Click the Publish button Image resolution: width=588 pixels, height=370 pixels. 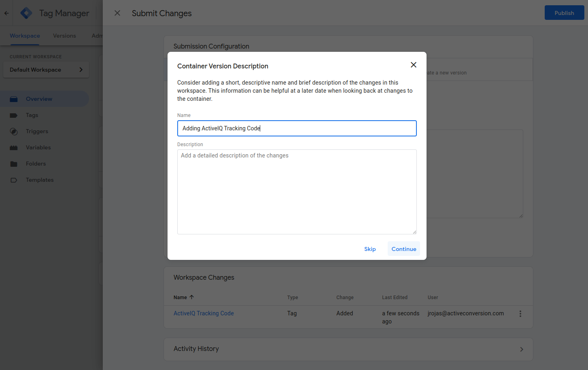[564, 13]
